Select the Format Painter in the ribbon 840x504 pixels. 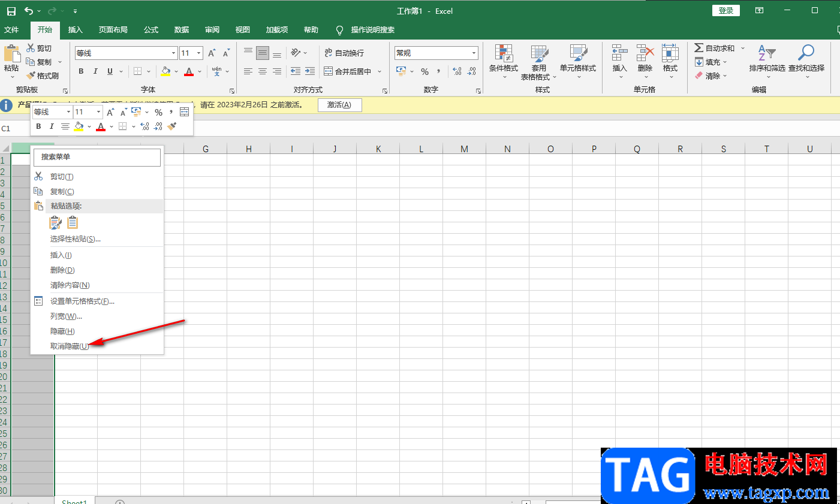pos(43,76)
